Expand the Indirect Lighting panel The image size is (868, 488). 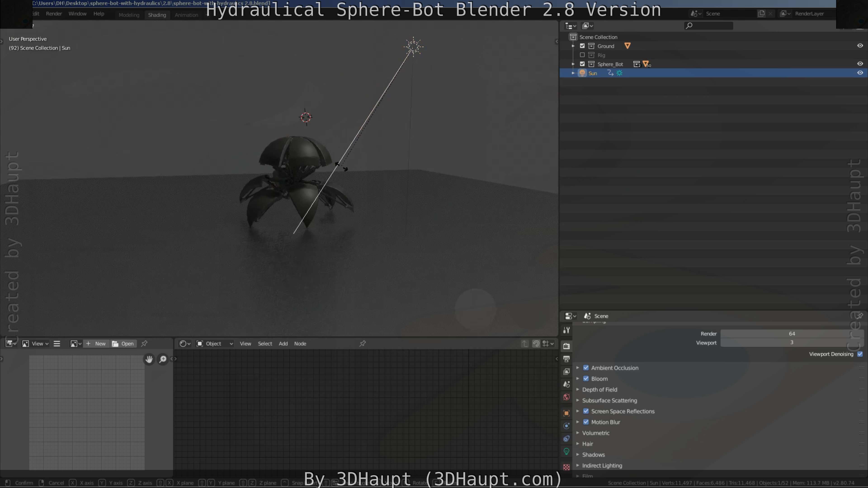[578, 465]
